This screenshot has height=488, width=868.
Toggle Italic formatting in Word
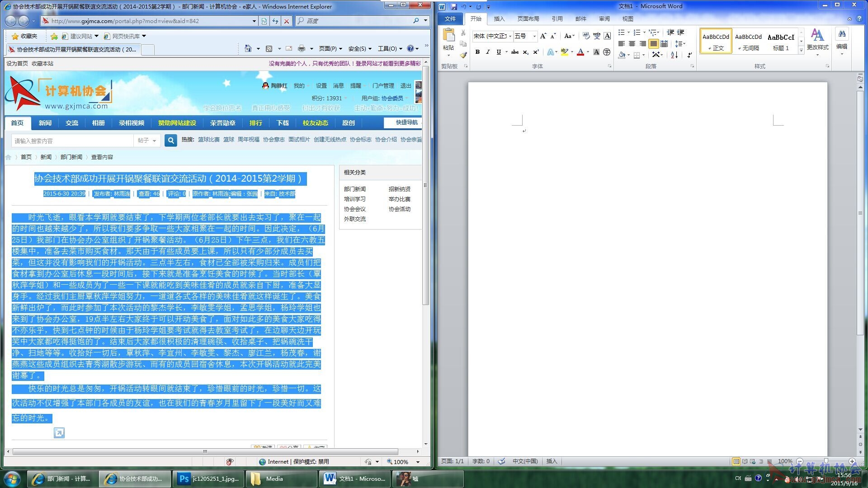pos(488,52)
